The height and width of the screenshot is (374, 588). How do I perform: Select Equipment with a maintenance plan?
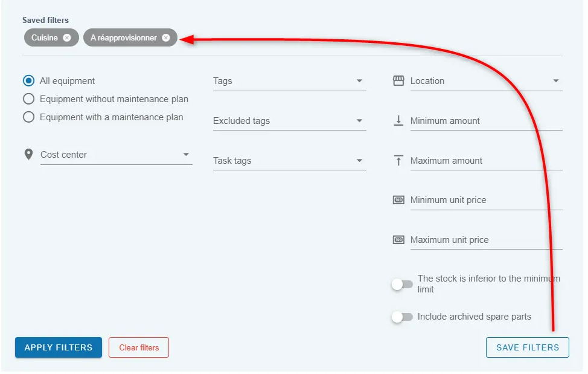pyautogui.click(x=28, y=117)
